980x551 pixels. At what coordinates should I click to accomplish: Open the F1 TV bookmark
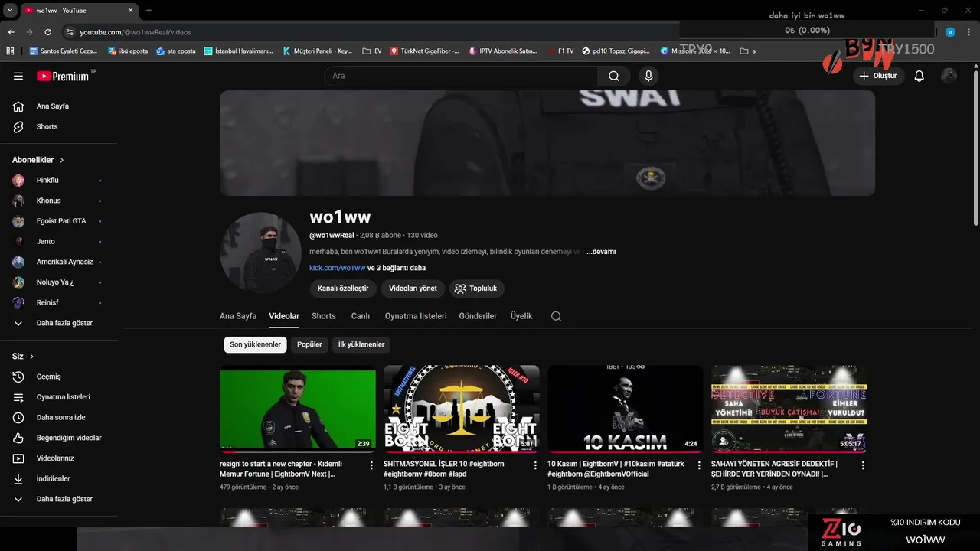coord(560,51)
